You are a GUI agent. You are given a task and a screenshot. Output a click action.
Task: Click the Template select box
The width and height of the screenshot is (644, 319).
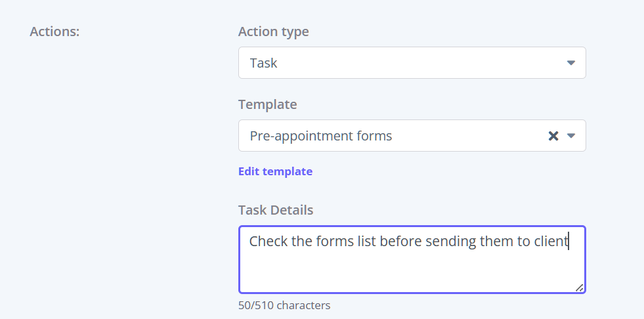point(394,136)
